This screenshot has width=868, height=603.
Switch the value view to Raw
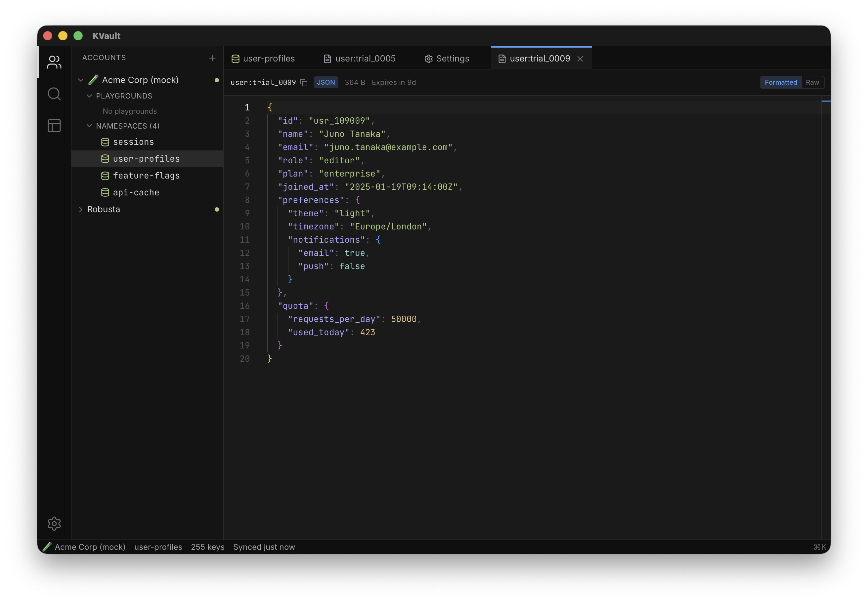812,82
